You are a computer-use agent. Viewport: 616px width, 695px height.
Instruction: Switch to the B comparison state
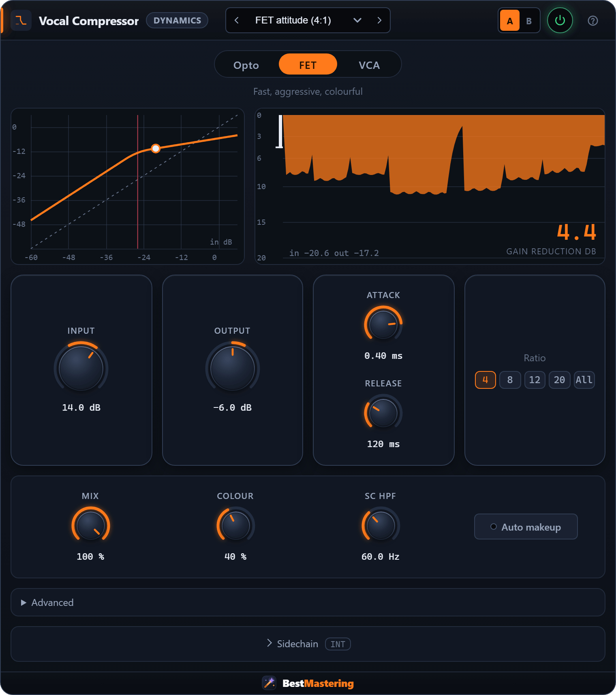click(529, 21)
